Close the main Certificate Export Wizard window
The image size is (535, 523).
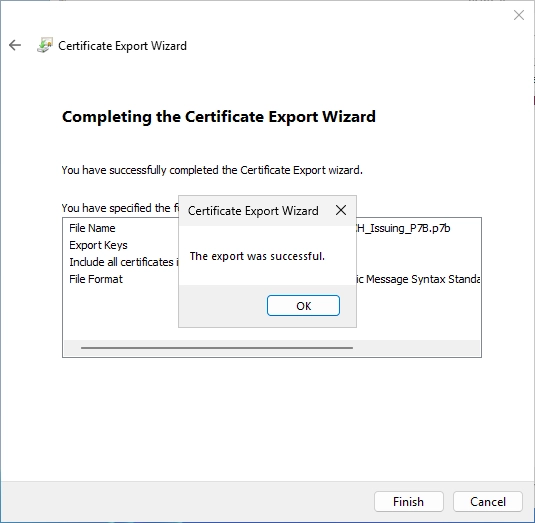[x=519, y=15]
